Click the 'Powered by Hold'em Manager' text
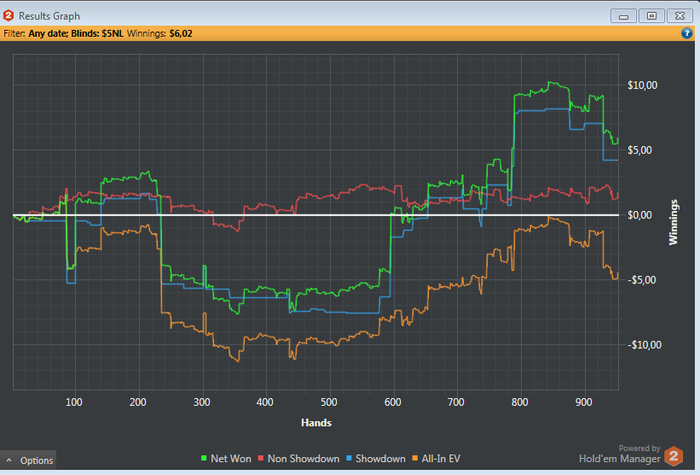Image resolution: width=700 pixels, height=475 pixels. (620, 454)
